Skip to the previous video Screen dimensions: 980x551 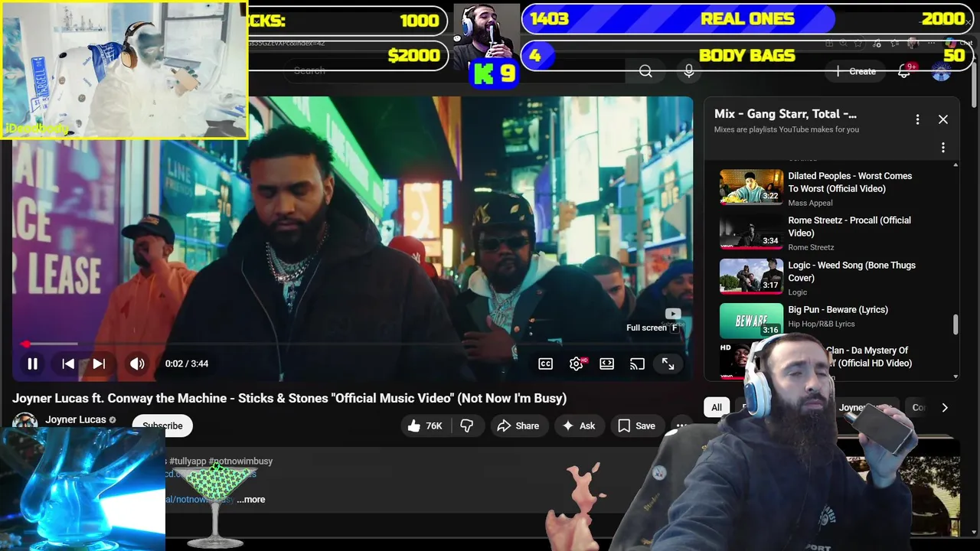(68, 364)
